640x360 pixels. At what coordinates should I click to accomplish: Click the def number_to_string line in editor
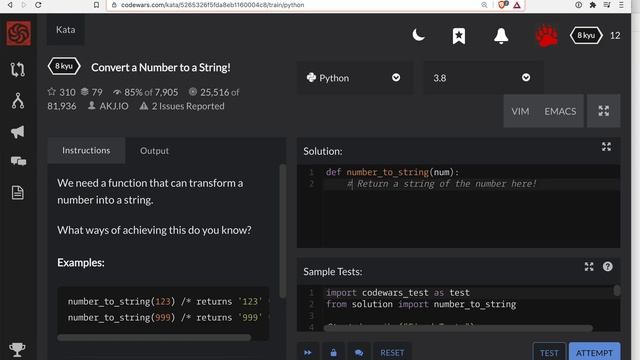392,172
